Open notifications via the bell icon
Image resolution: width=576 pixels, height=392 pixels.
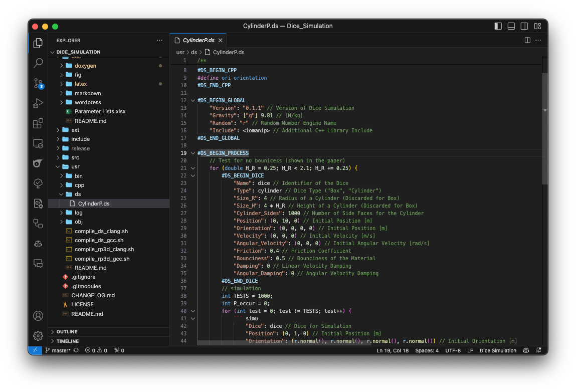coord(539,350)
